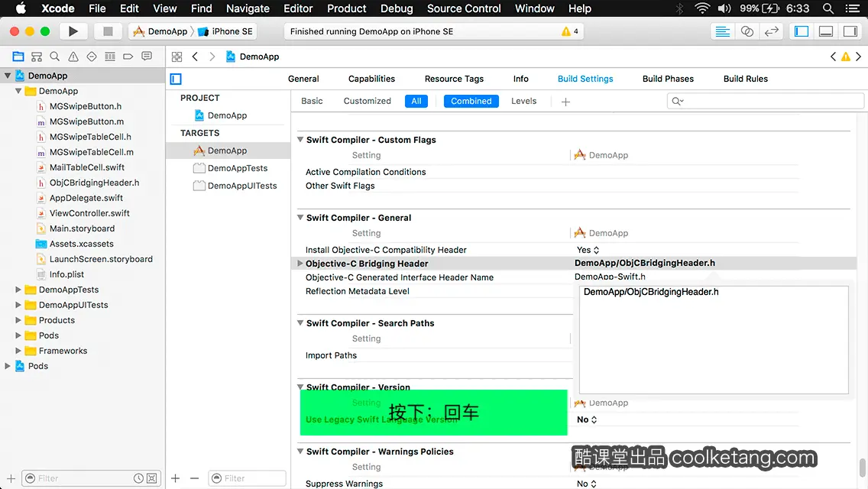Change Suppress Warnings No popup
Image resolution: width=868 pixels, height=489 pixels.
pyautogui.click(x=587, y=484)
